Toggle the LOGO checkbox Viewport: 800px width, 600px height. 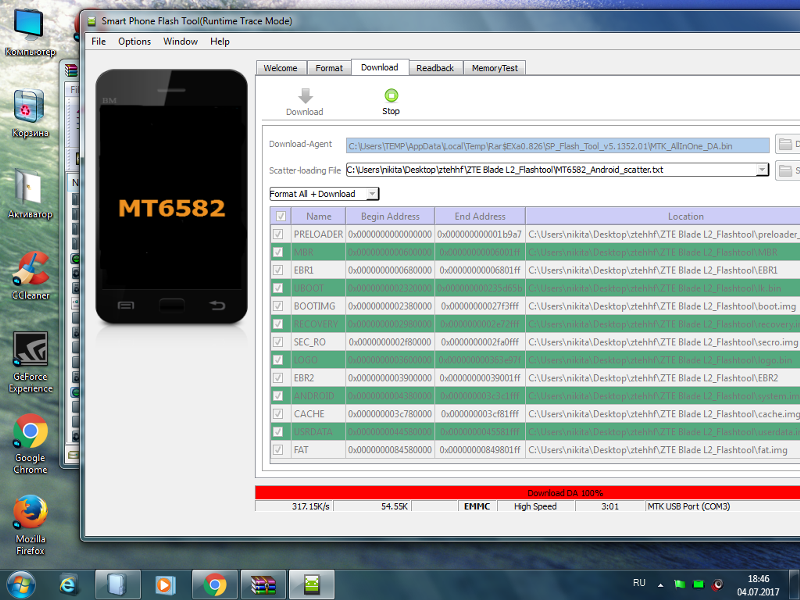coord(278,360)
